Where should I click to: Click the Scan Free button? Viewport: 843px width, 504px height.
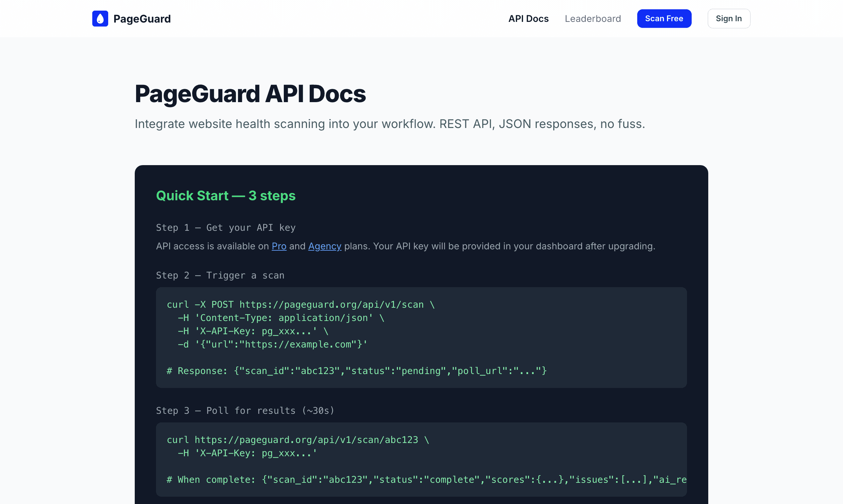[664, 18]
